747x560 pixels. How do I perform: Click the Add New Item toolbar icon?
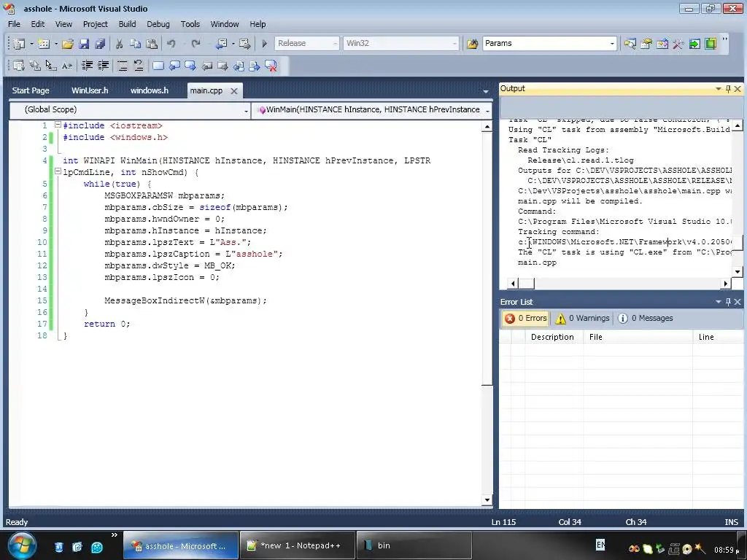(44, 44)
